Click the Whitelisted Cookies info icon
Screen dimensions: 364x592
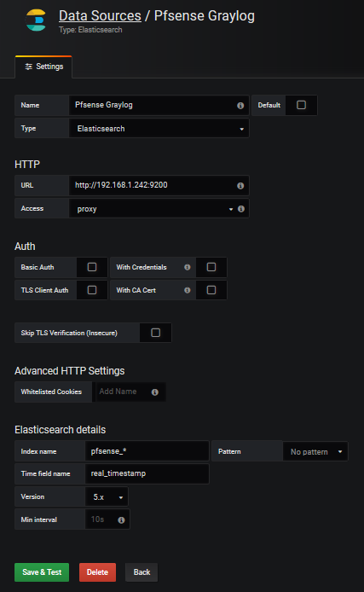pyautogui.click(x=154, y=392)
